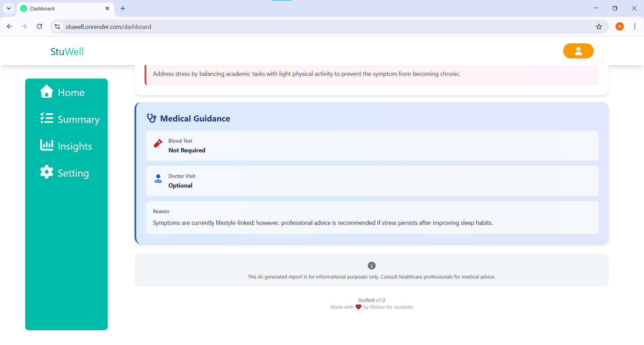Click the blue doctor visit icon
Image resolution: width=644 pixels, height=345 pixels.
click(x=158, y=179)
